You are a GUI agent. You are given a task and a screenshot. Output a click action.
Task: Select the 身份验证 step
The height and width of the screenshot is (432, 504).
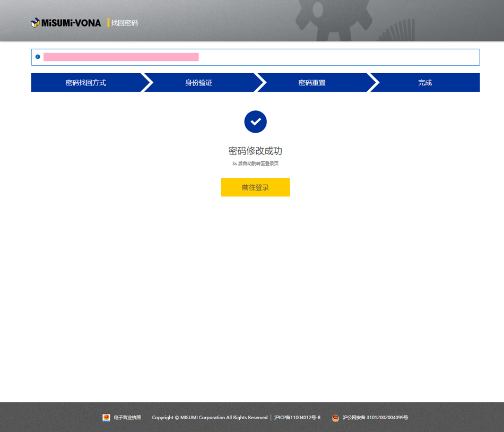coord(199,83)
